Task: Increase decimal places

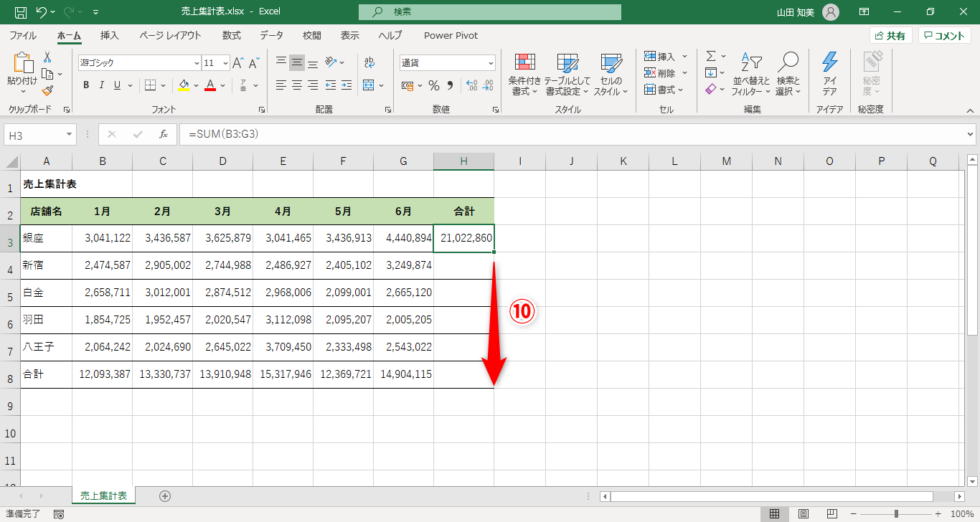Action: (x=471, y=85)
